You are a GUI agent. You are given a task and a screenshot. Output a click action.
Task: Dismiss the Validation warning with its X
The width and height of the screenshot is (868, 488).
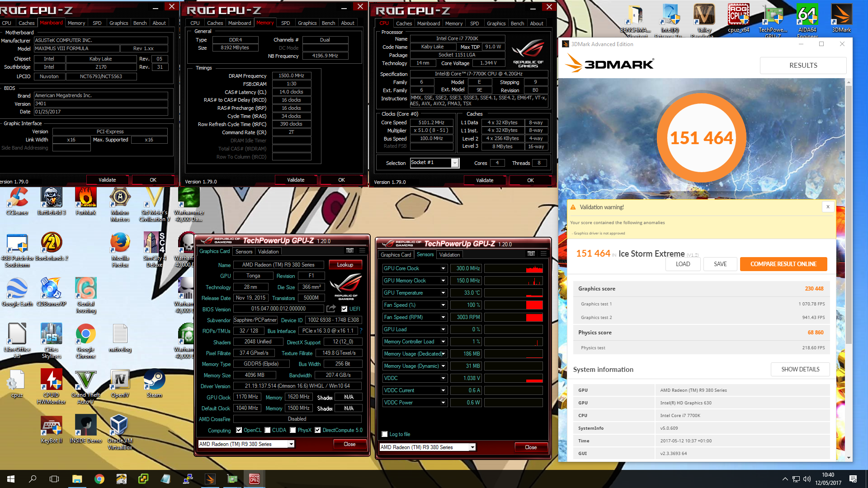(x=828, y=207)
